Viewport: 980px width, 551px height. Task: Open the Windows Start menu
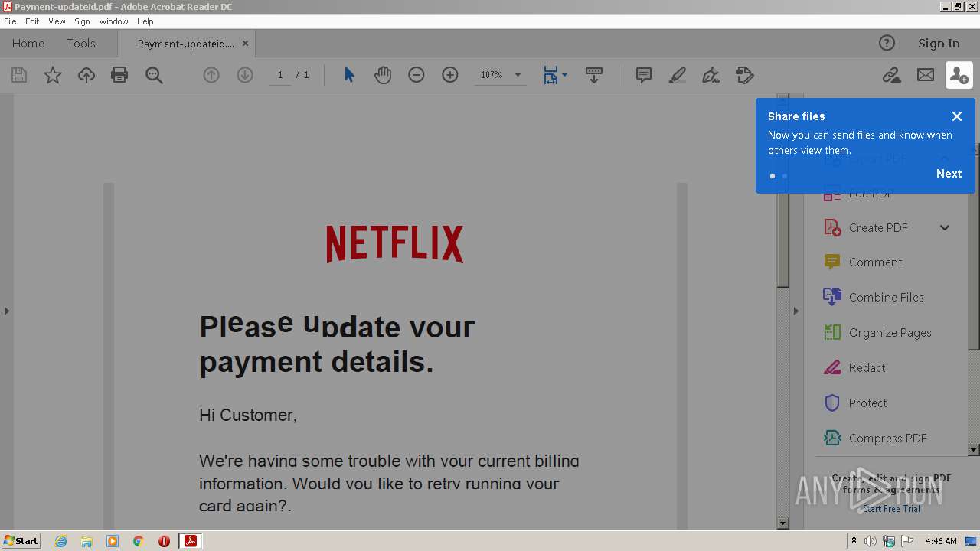click(21, 540)
